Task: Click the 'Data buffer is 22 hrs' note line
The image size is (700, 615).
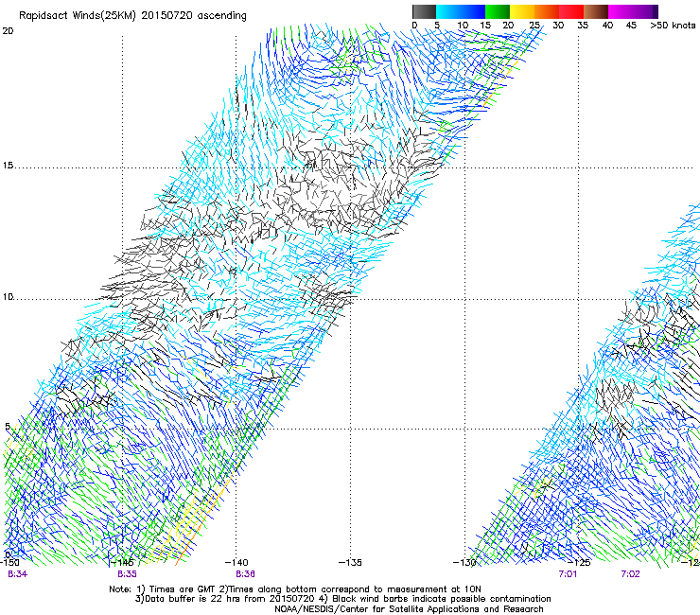Action: point(342,599)
